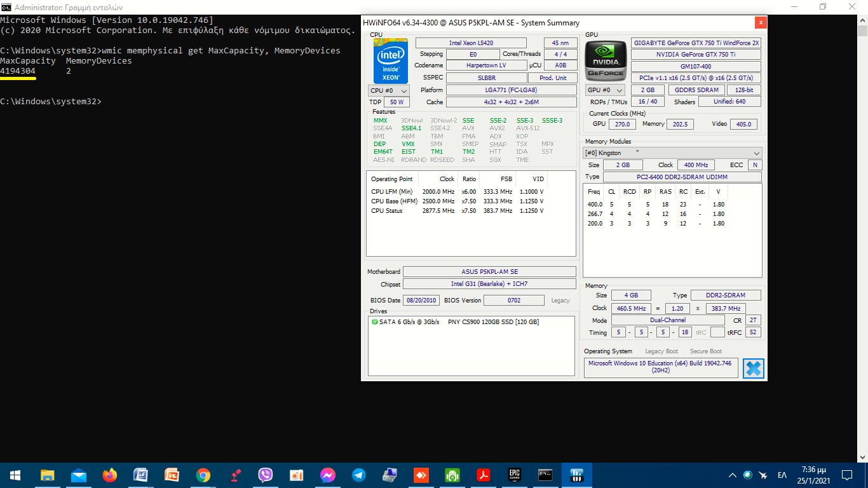This screenshot has height=488, width=868.
Task: Click the orange camera app in taskbar
Action: pyautogui.click(x=296, y=475)
